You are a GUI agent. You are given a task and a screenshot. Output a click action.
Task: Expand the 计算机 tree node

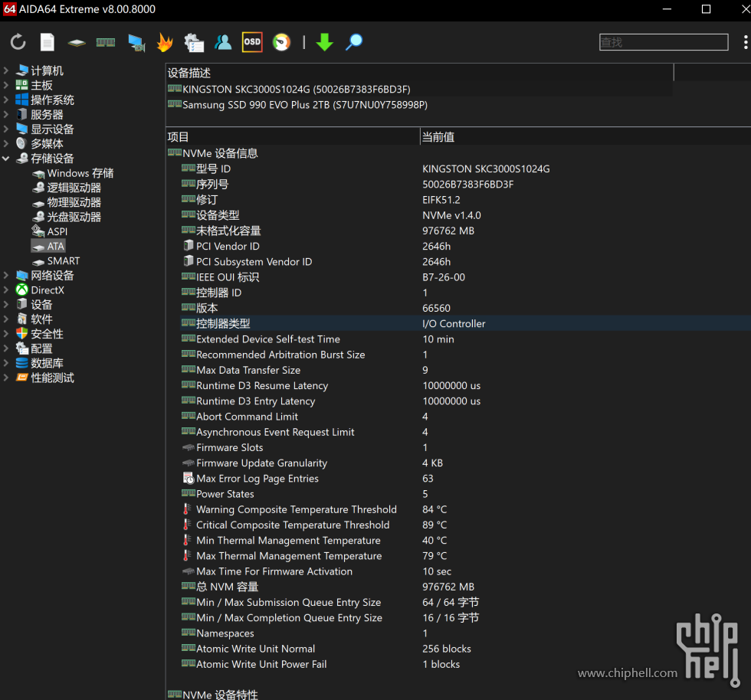pyautogui.click(x=6, y=70)
